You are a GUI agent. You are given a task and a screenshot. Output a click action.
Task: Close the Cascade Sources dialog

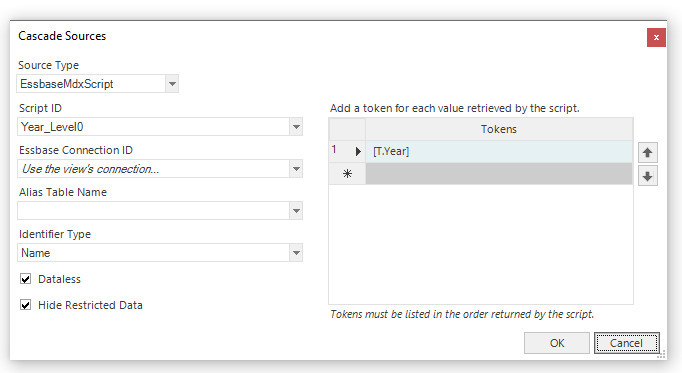pos(656,37)
